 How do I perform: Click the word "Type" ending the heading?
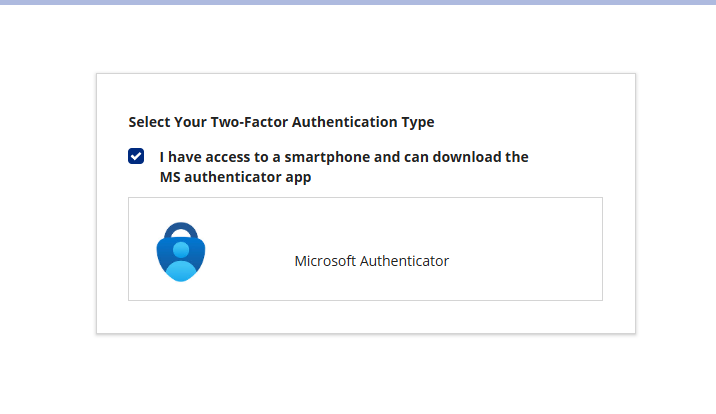[x=418, y=122]
